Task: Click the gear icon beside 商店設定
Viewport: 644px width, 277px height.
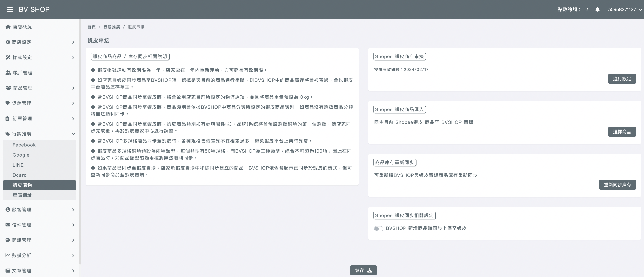Action: (8, 42)
